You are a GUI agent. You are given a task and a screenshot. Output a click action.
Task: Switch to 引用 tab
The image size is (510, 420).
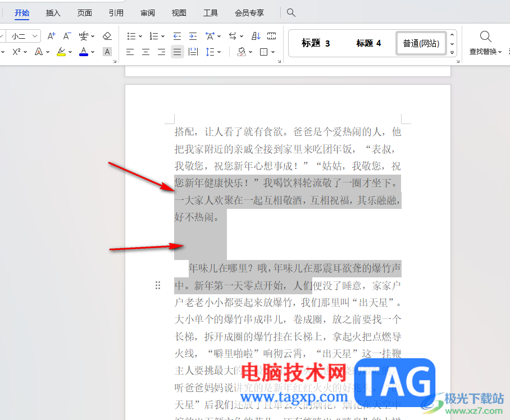click(x=116, y=13)
